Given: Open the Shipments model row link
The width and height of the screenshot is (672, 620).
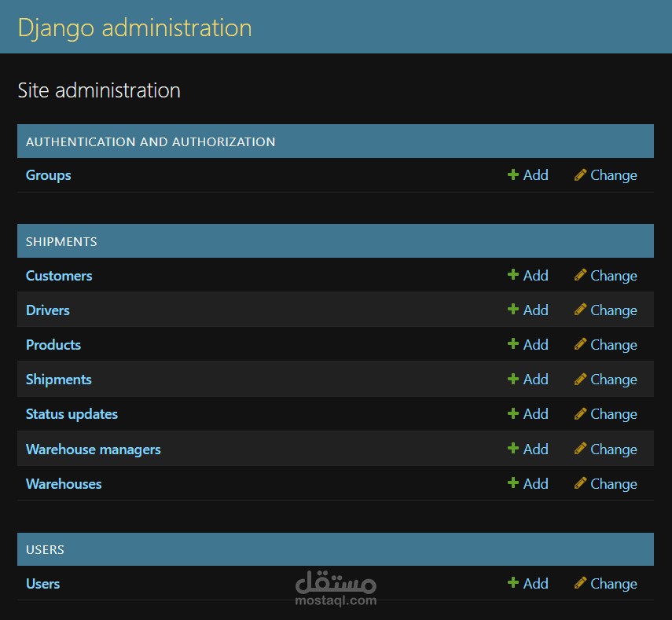Looking at the screenshot, I should (59, 380).
